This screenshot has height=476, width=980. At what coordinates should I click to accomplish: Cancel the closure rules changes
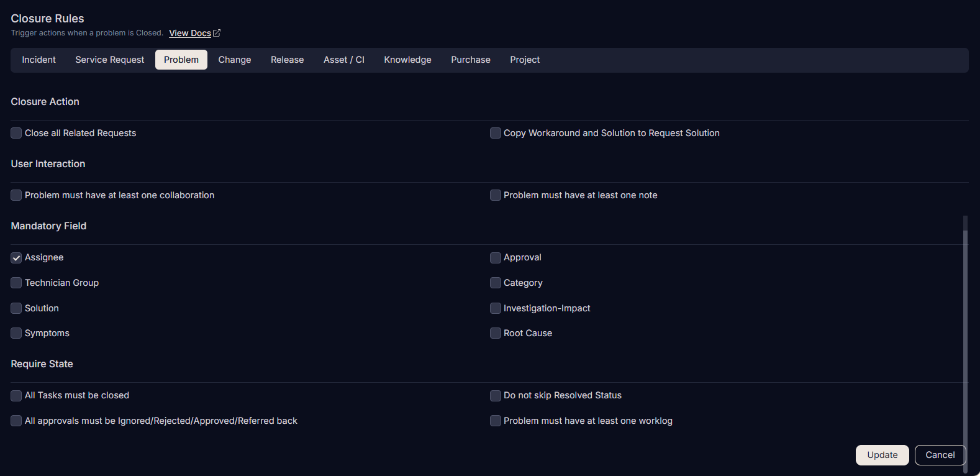[x=940, y=455]
